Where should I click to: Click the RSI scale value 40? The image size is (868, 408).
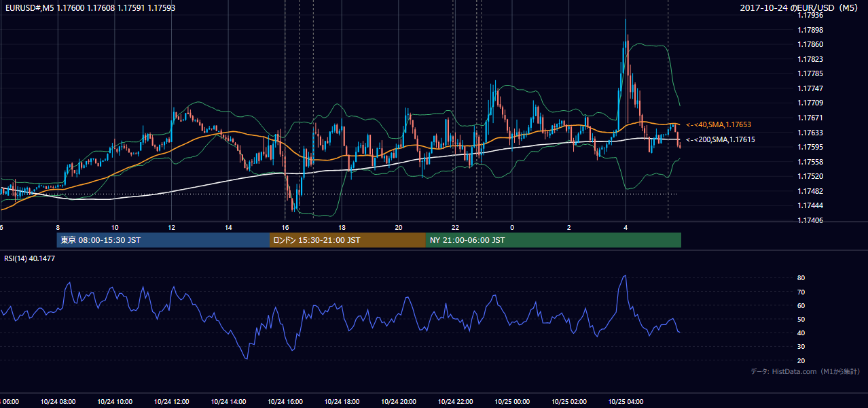click(801, 333)
